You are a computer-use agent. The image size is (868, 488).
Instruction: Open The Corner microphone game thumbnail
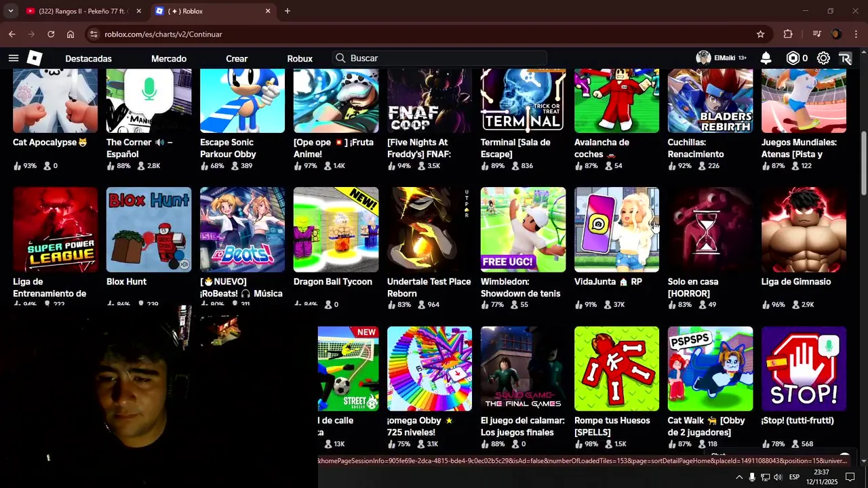(149, 100)
